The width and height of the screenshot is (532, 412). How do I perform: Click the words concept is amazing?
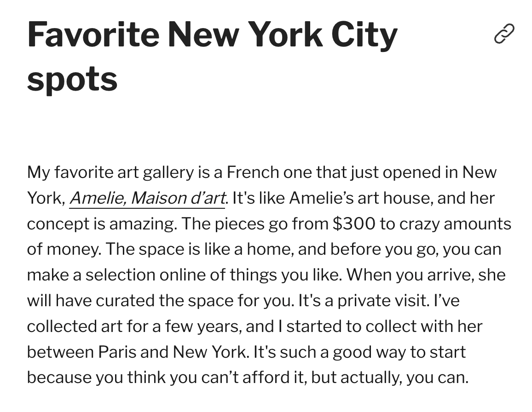(x=102, y=224)
